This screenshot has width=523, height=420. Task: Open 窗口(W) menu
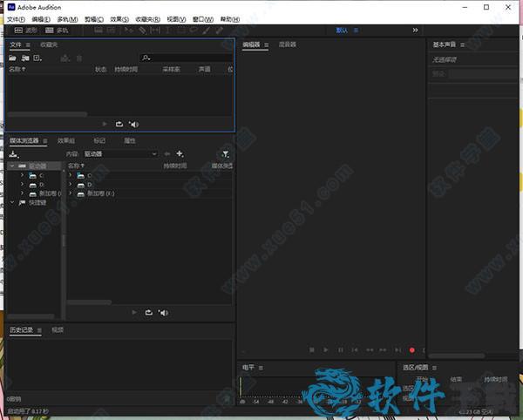click(x=203, y=19)
